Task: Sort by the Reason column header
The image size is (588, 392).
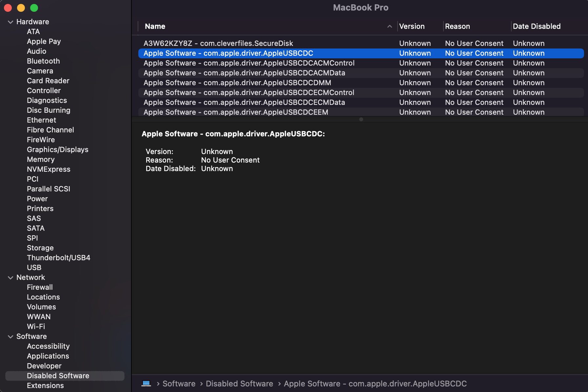Action: (x=457, y=27)
